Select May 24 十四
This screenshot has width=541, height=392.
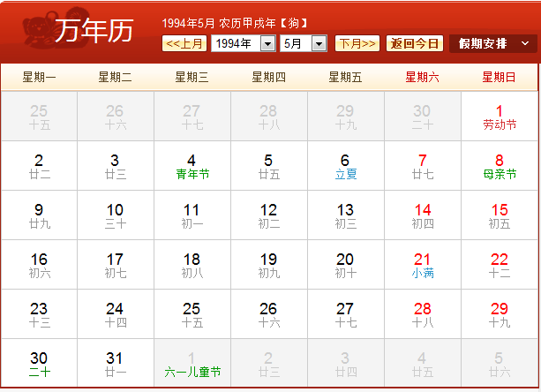point(116,314)
